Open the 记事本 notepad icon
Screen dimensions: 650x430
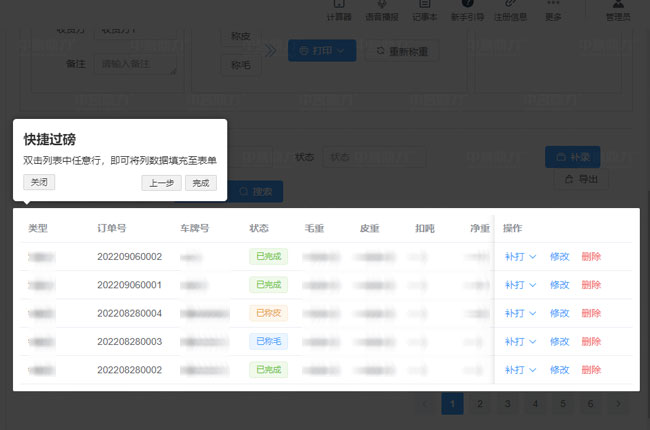[425, 8]
